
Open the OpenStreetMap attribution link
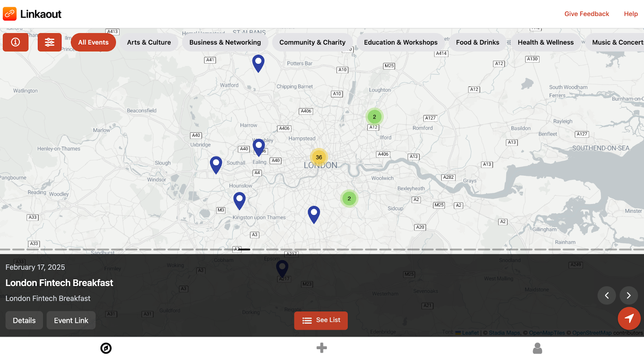tap(592, 333)
